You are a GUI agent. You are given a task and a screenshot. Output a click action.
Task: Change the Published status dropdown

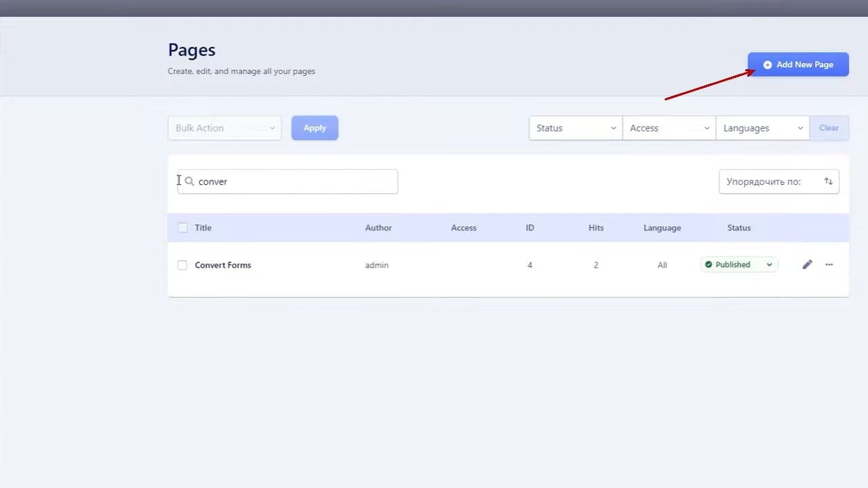[739, 265]
